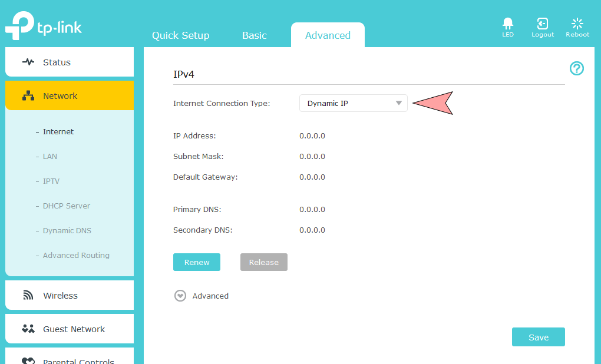
Task: Click the Renew button
Action: (x=196, y=262)
